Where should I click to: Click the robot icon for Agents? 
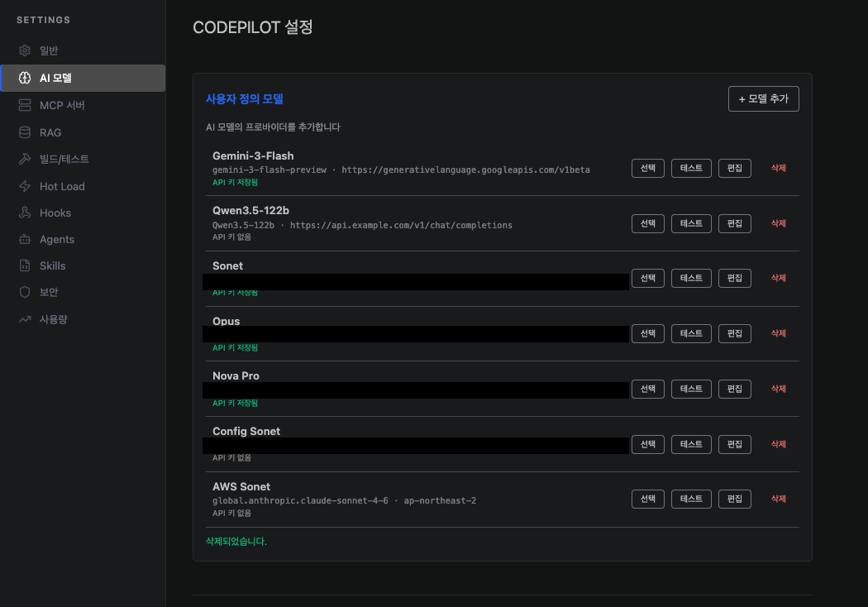coord(24,239)
